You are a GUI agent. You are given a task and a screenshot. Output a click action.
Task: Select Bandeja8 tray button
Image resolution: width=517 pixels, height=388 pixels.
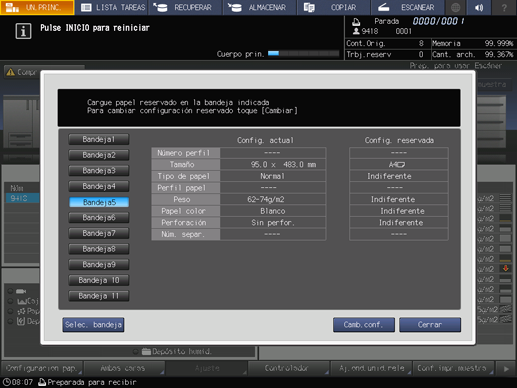[x=99, y=249]
